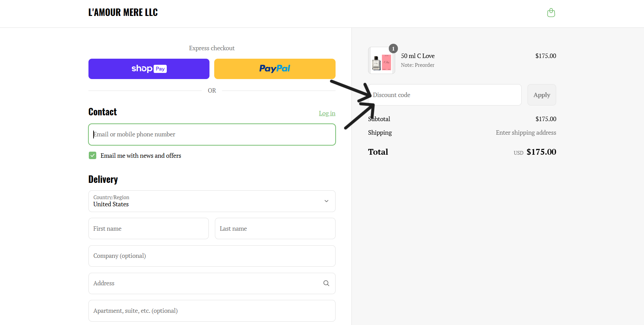
Task: Select the Last name input
Action: pos(275,229)
